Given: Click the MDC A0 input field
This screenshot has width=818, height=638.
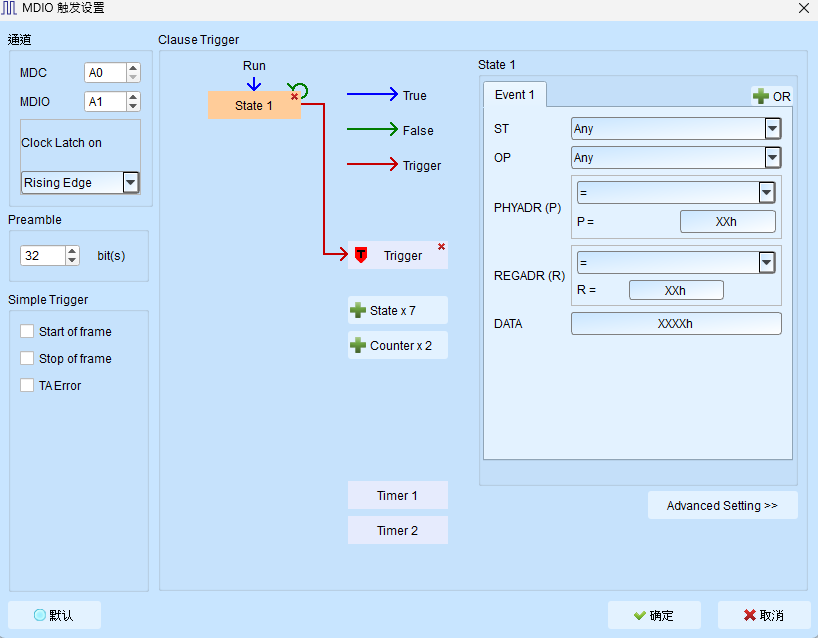Looking at the screenshot, I should [x=105, y=73].
